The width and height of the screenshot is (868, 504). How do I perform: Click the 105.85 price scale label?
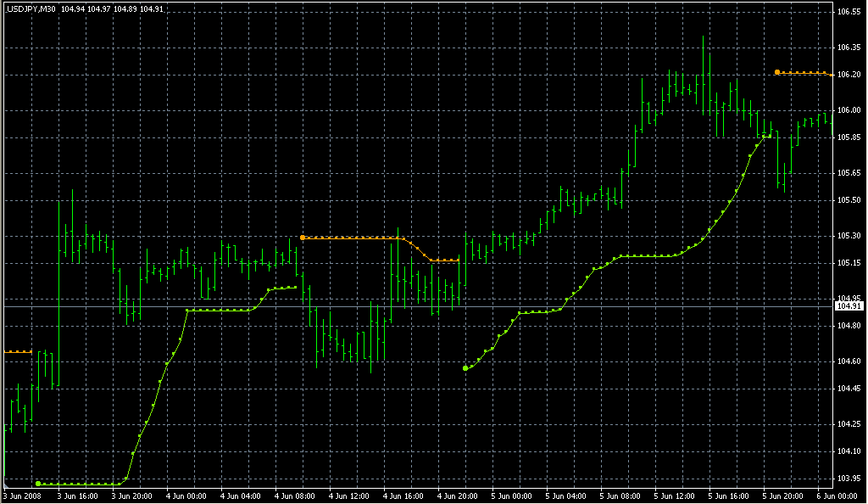849,137
